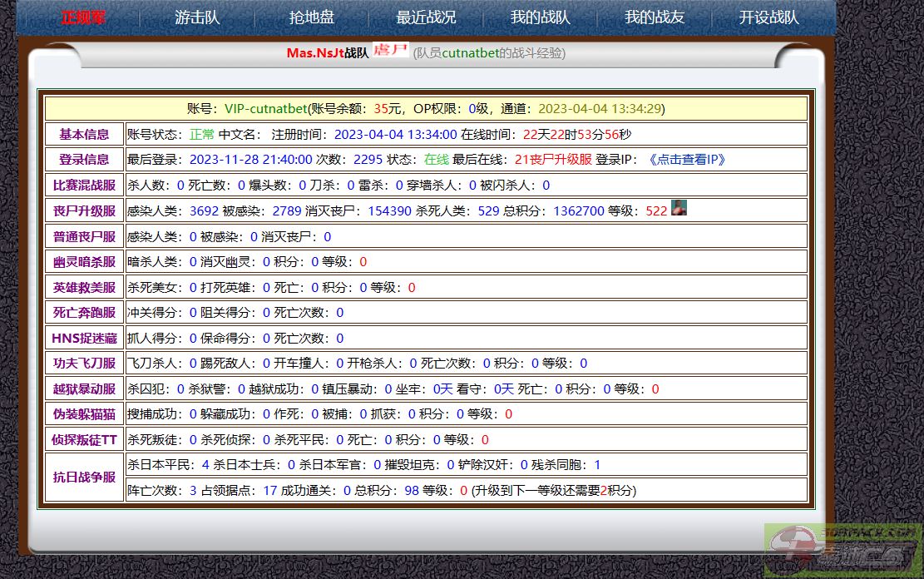Click the login count 2295
The height and width of the screenshot is (579, 924).
(x=368, y=160)
